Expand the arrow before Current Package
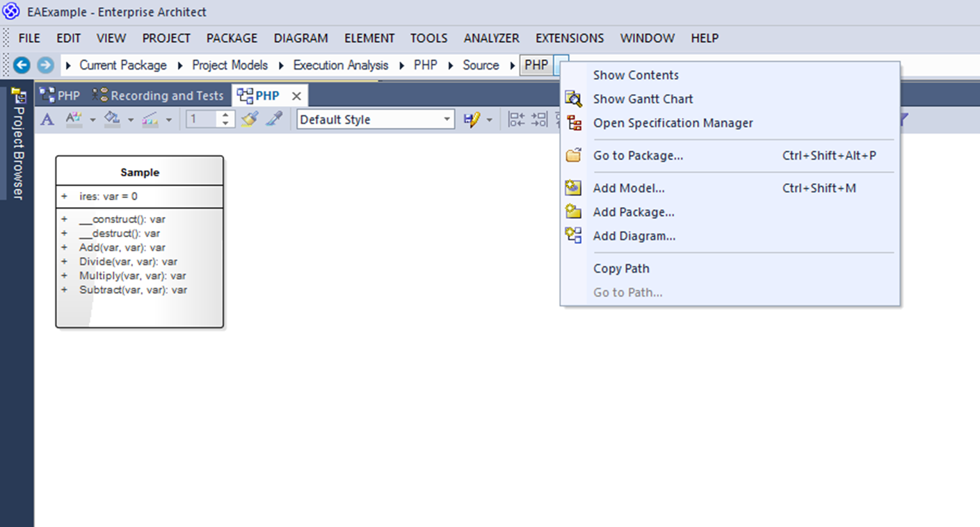The height and width of the screenshot is (527, 980). 68,65
